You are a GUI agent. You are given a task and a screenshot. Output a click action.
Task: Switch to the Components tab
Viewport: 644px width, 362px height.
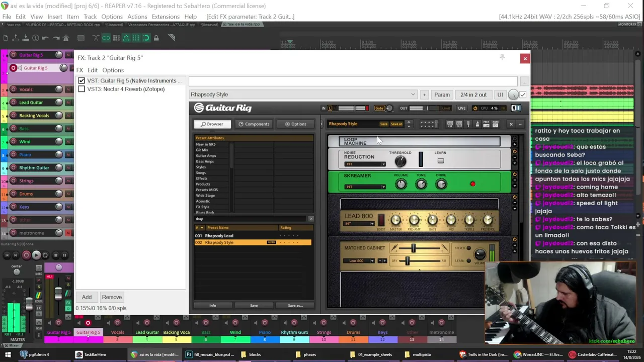click(x=254, y=124)
